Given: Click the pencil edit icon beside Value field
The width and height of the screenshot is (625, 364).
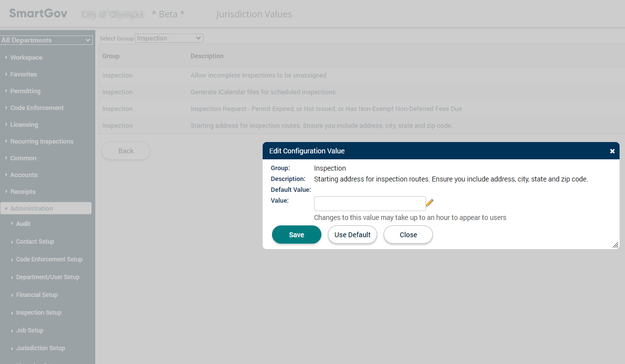Looking at the screenshot, I should tap(430, 203).
